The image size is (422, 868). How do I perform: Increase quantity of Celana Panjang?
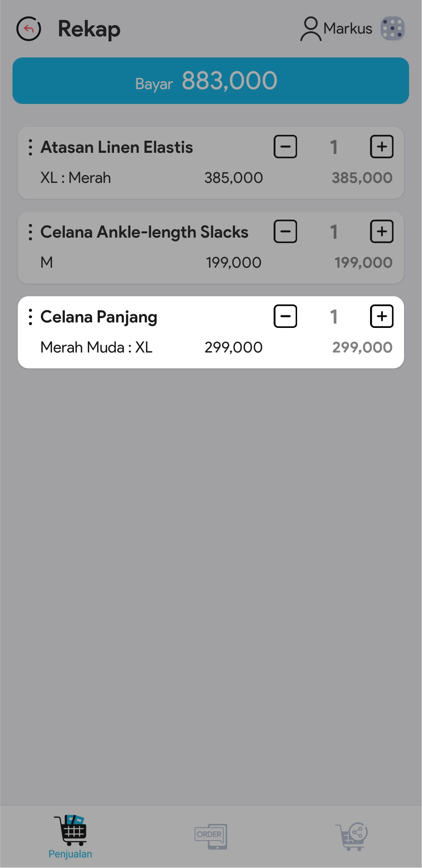tap(381, 317)
